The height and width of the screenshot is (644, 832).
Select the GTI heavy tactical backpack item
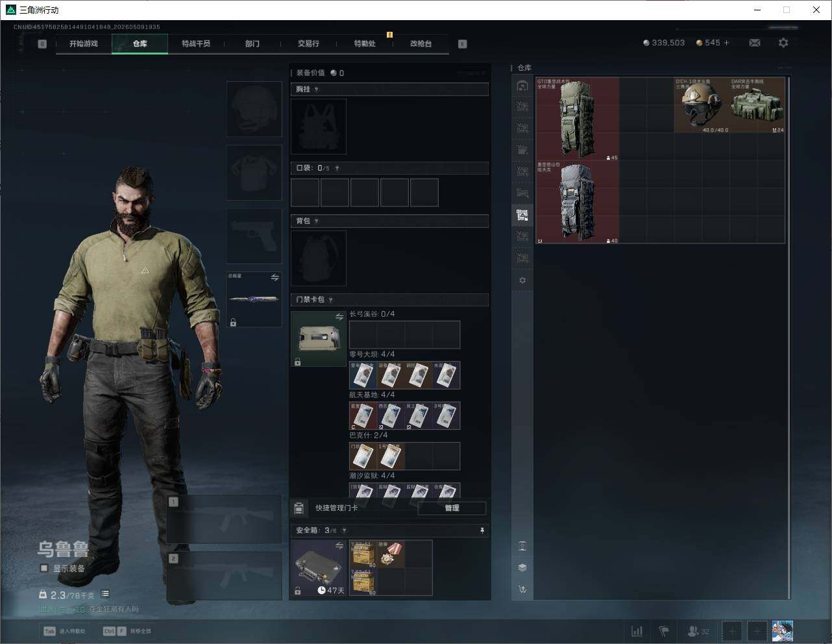pos(577,119)
